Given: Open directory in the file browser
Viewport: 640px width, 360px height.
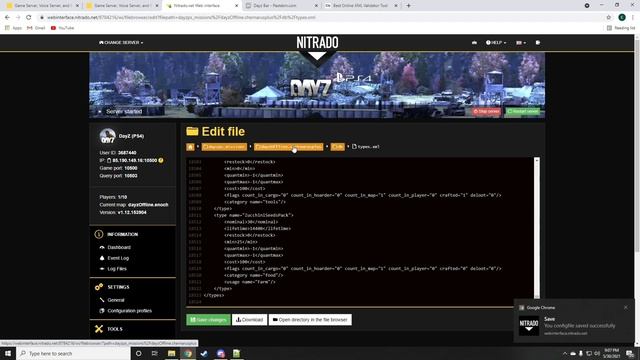Looking at the screenshot, I should (x=310, y=320).
